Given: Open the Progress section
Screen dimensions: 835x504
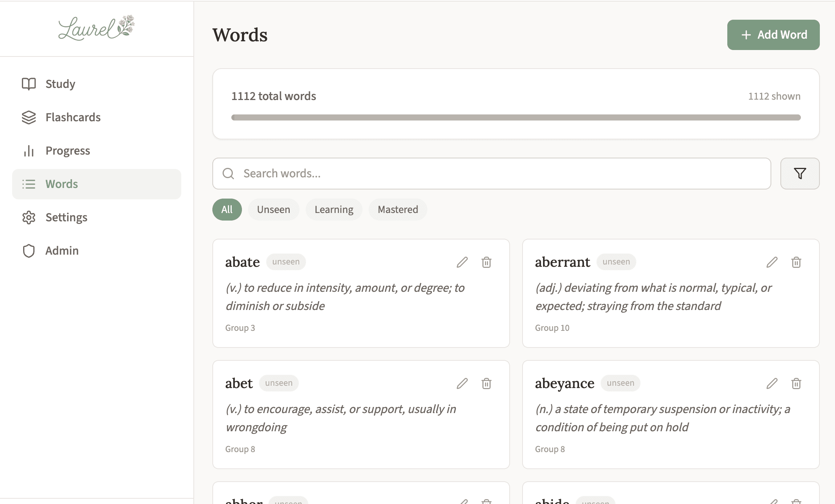Looking at the screenshot, I should [67, 150].
